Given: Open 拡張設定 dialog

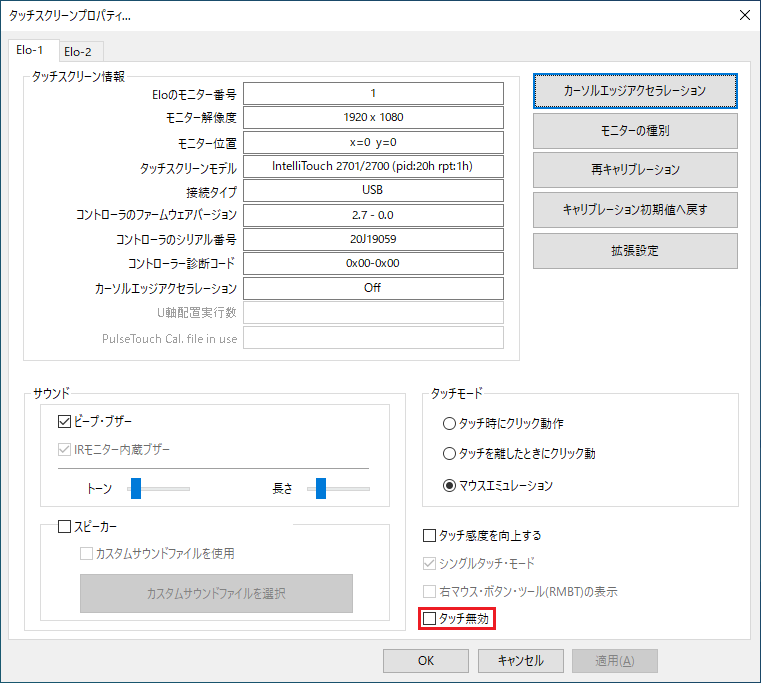Looking at the screenshot, I should coord(635,250).
